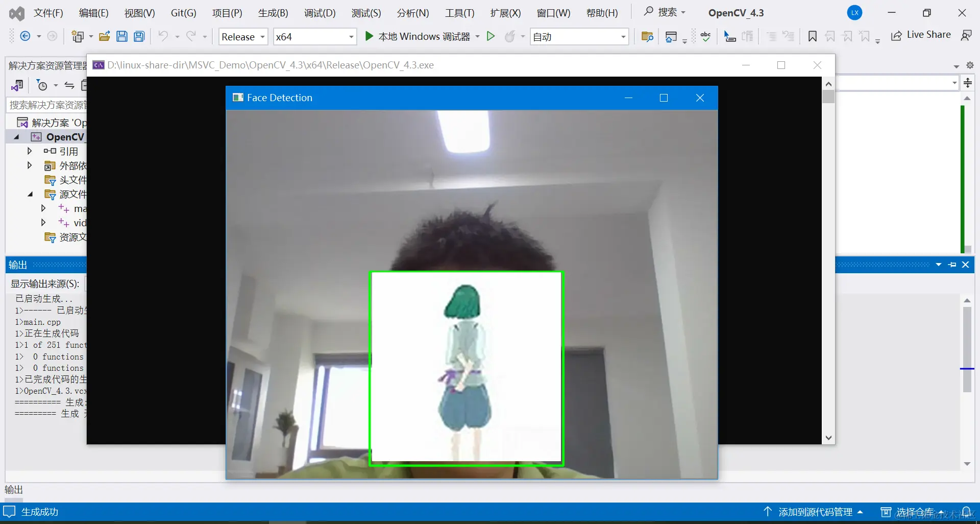Click the Live Share button
This screenshot has width=980, height=524.
point(921,35)
